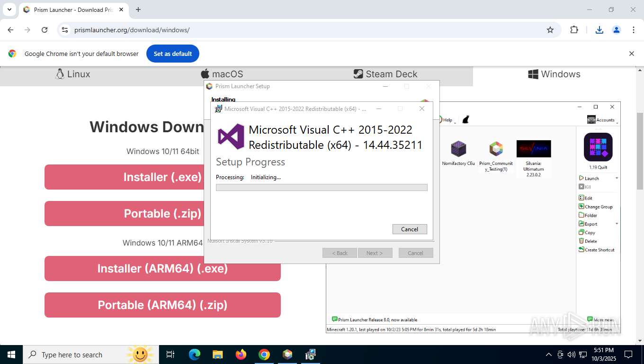
Task: Click Change Group in launcher preview
Action: point(595,207)
